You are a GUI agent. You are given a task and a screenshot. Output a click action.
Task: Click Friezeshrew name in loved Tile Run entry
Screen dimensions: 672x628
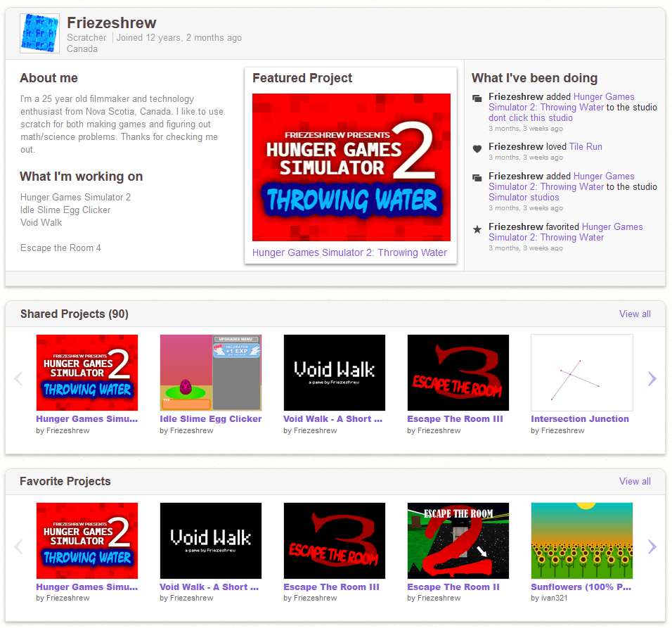[516, 146]
